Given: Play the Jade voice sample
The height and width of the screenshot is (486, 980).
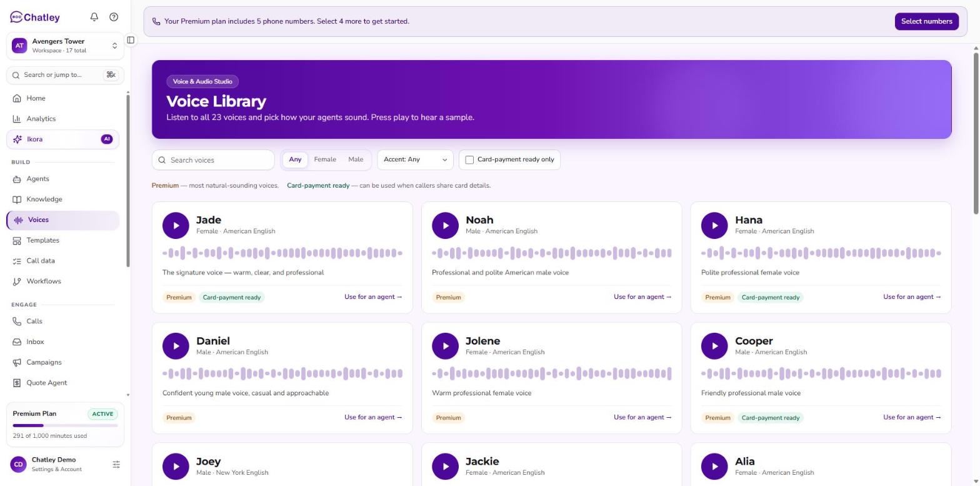Looking at the screenshot, I should click(176, 226).
